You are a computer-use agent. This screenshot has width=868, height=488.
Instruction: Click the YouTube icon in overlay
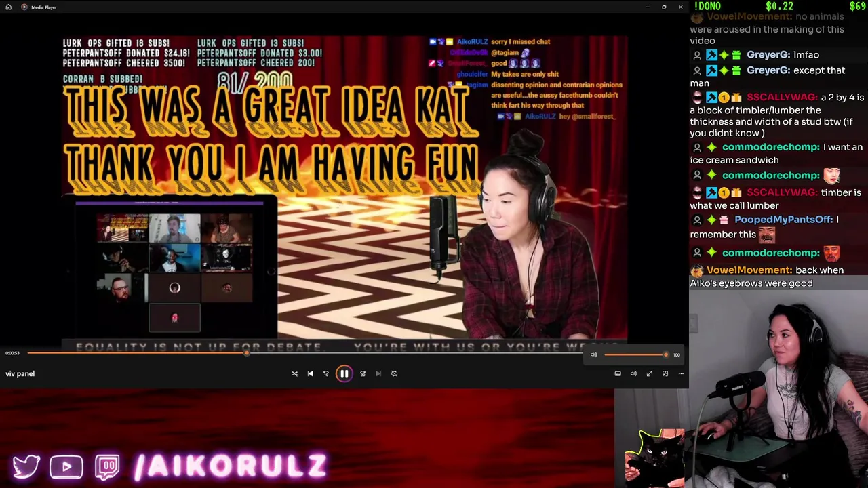point(66,467)
